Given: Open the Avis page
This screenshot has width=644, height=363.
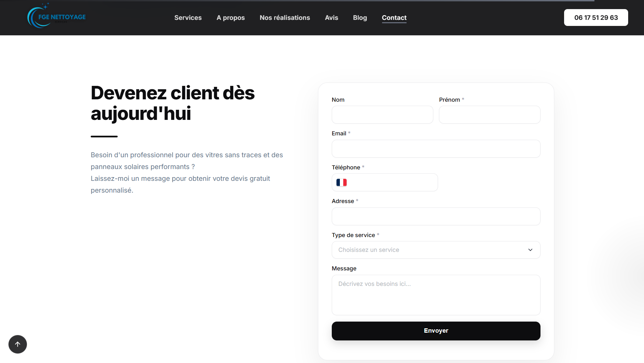Looking at the screenshot, I should pos(331,18).
